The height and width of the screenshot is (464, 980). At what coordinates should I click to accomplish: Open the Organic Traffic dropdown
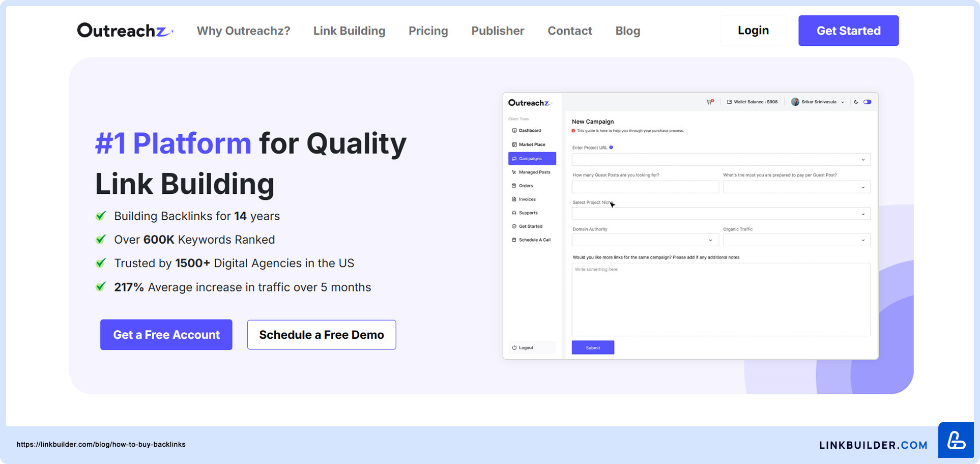click(796, 240)
